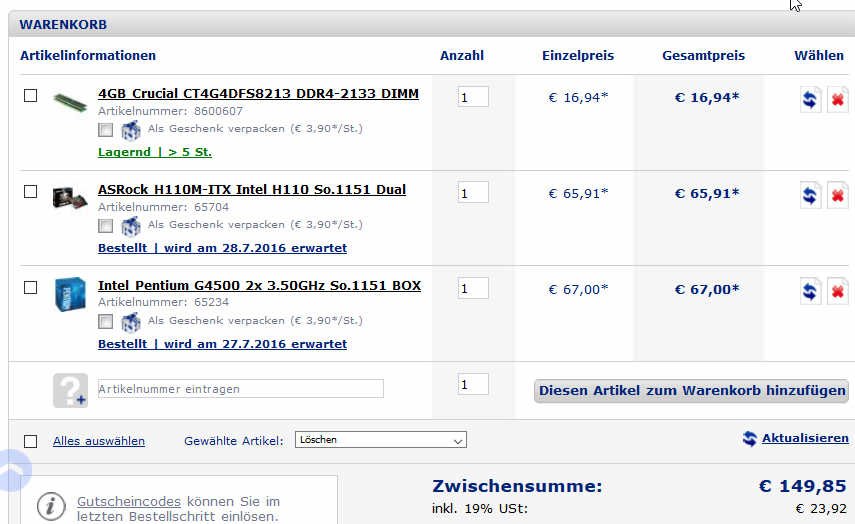Image resolution: width=855 pixels, height=524 pixels.
Task: Click the info icon beside Gutscheincodes
Action: click(x=51, y=507)
